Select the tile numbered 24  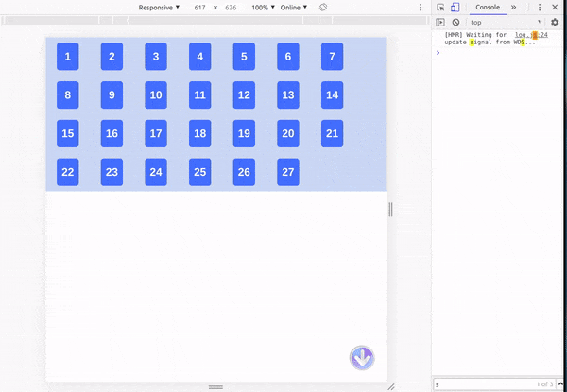(156, 172)
